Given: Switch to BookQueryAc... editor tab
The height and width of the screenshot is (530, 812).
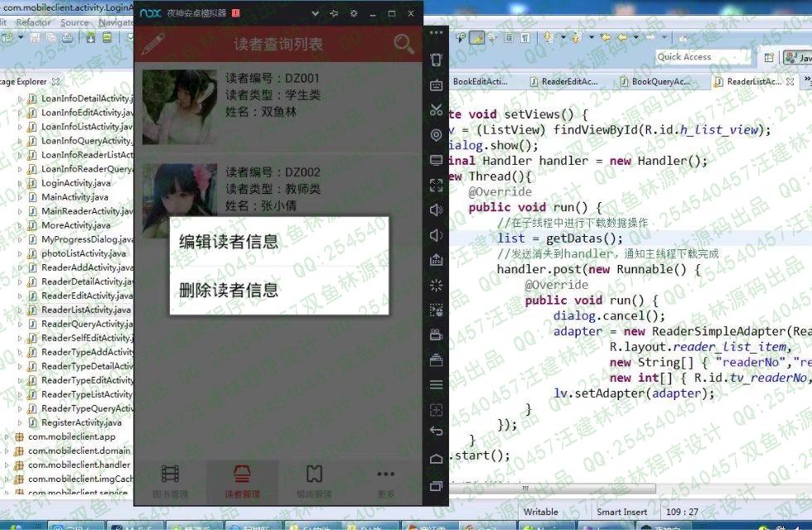Looking at the screenshot, I should (655, 82).
